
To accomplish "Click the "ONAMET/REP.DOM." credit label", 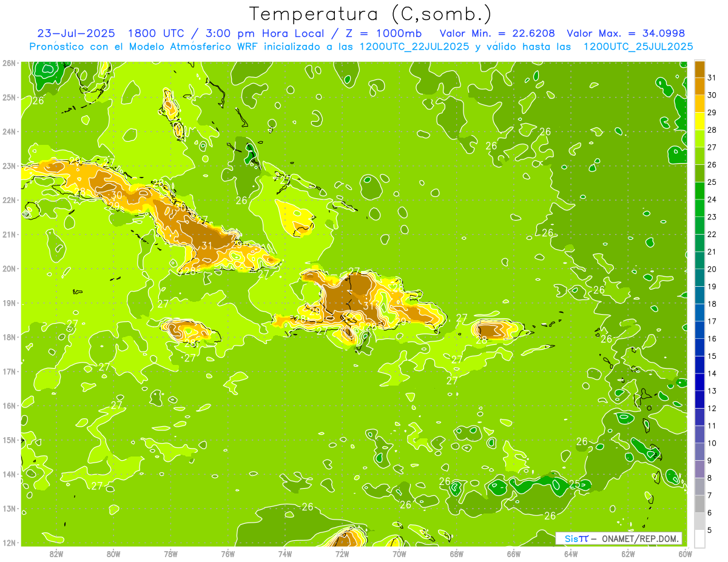I will pos(640,538).
